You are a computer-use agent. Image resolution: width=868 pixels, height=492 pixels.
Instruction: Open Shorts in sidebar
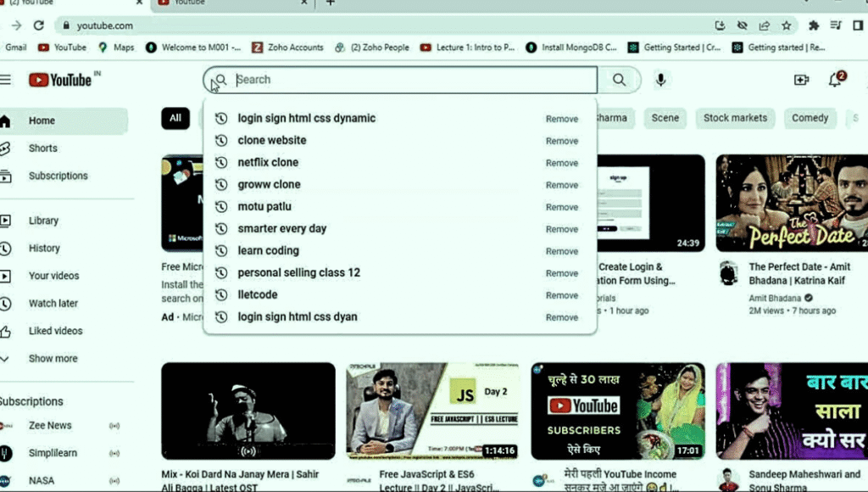click(43, 148)
